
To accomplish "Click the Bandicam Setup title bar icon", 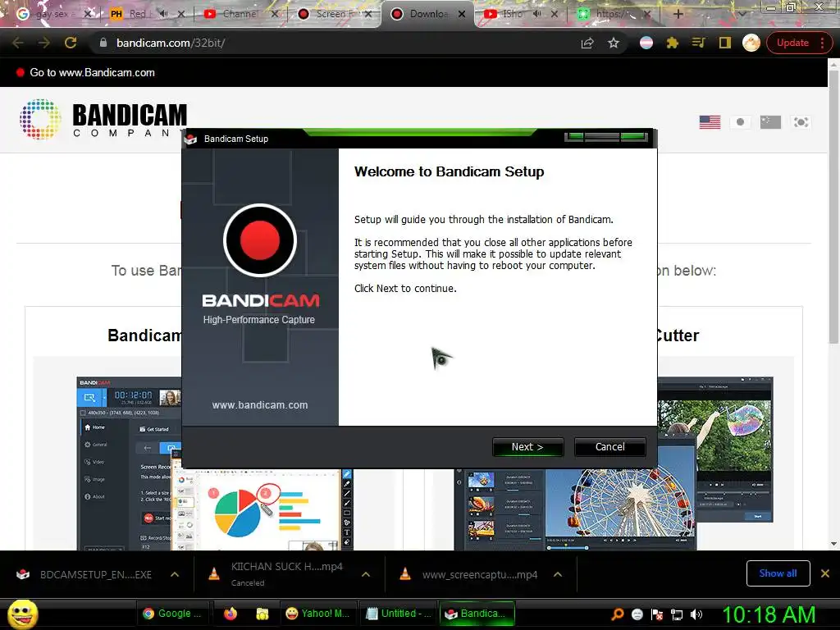I will [x=190, y=139].
